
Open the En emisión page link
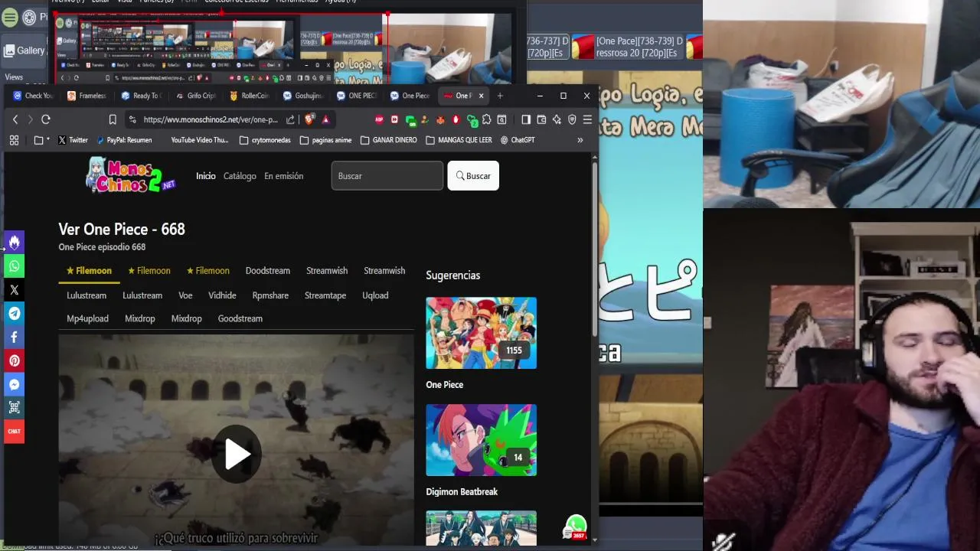coord(283,176)
